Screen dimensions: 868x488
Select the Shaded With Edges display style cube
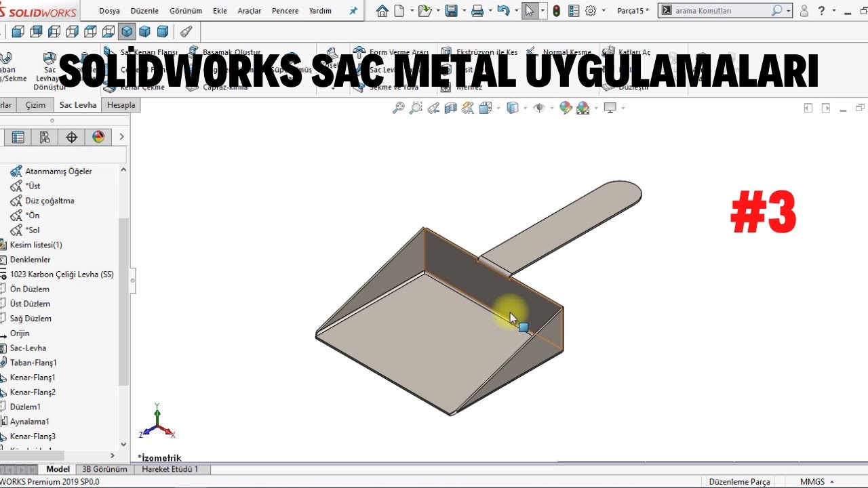[x=126, y=31]
